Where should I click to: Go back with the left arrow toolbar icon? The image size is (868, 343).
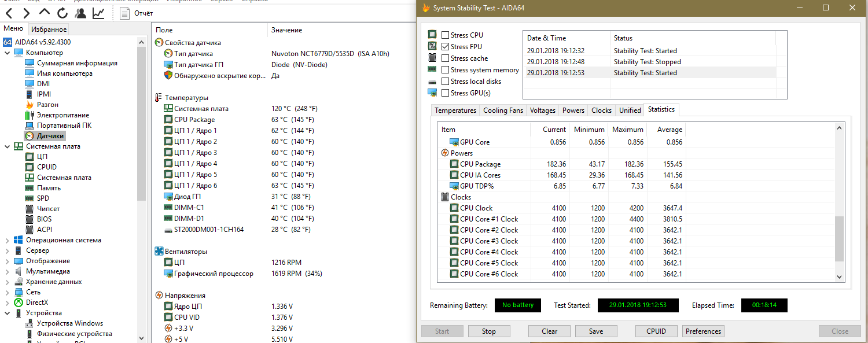point(10,13)
